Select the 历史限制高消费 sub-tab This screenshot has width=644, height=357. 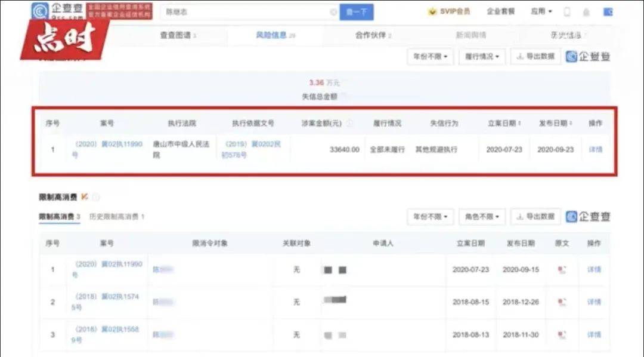point(117,217)
